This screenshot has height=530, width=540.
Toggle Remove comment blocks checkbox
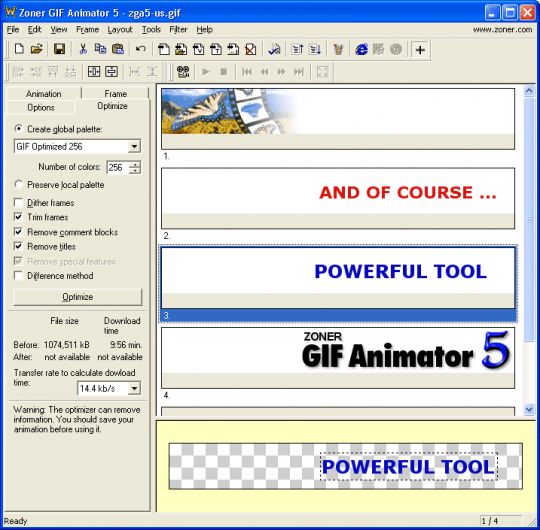(18, 231)
